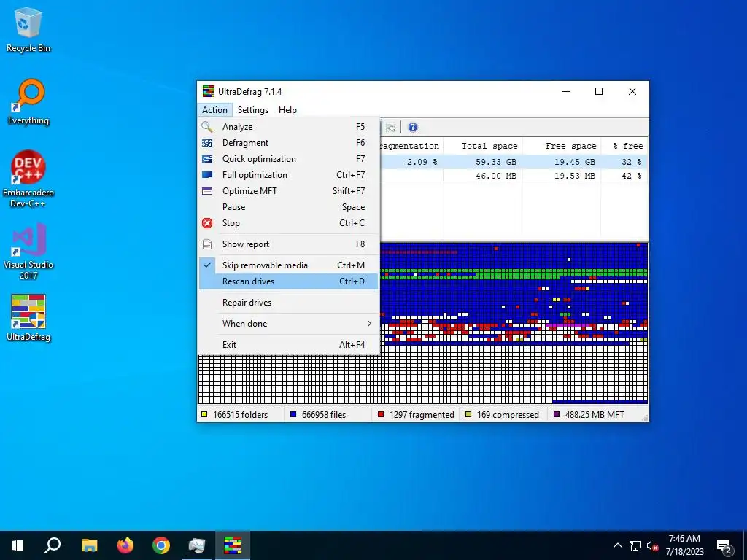Click the 2.09 % fragmentation cell
This screenshot has height=560, width=747.
click(x=422, y=162)
